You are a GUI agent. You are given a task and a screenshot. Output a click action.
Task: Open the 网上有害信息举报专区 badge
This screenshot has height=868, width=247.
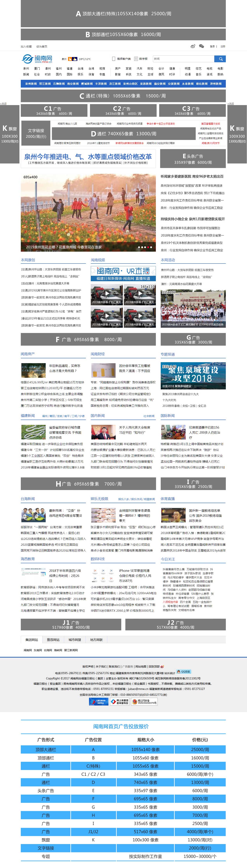coord(120,701)
